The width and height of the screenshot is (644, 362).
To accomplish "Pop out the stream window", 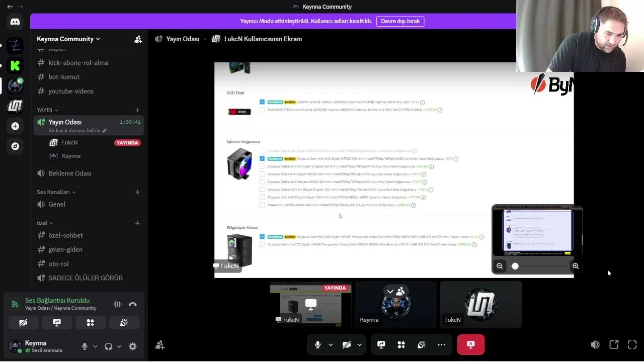I will click(x=614, y=344).
